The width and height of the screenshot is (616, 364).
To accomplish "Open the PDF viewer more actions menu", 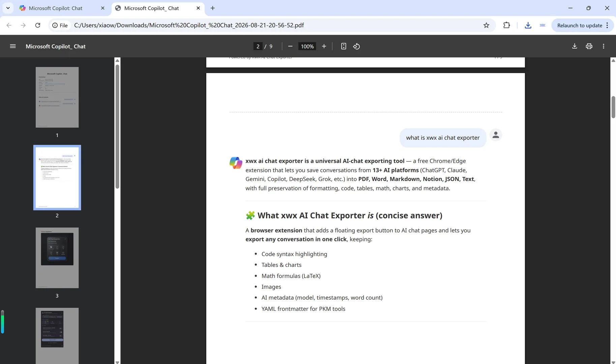I will pos(604,46).
